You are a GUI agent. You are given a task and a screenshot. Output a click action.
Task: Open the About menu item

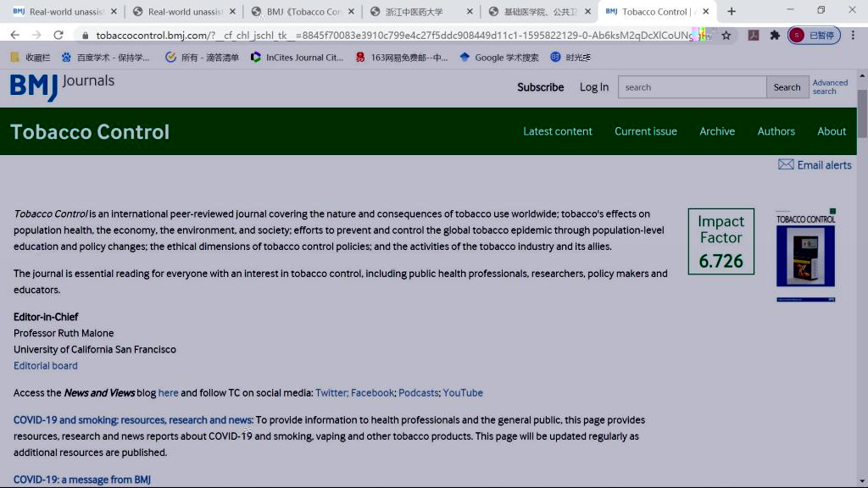click(832, 131)
